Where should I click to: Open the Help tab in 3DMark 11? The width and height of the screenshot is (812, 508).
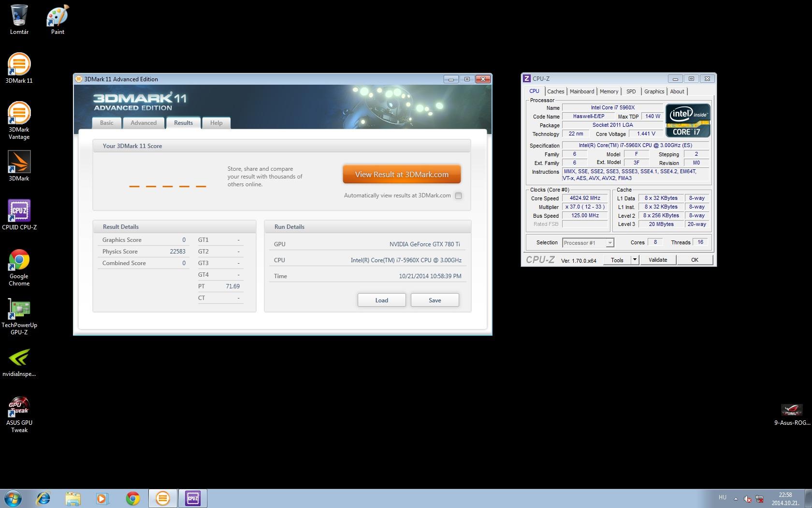(x=217, y=123)
